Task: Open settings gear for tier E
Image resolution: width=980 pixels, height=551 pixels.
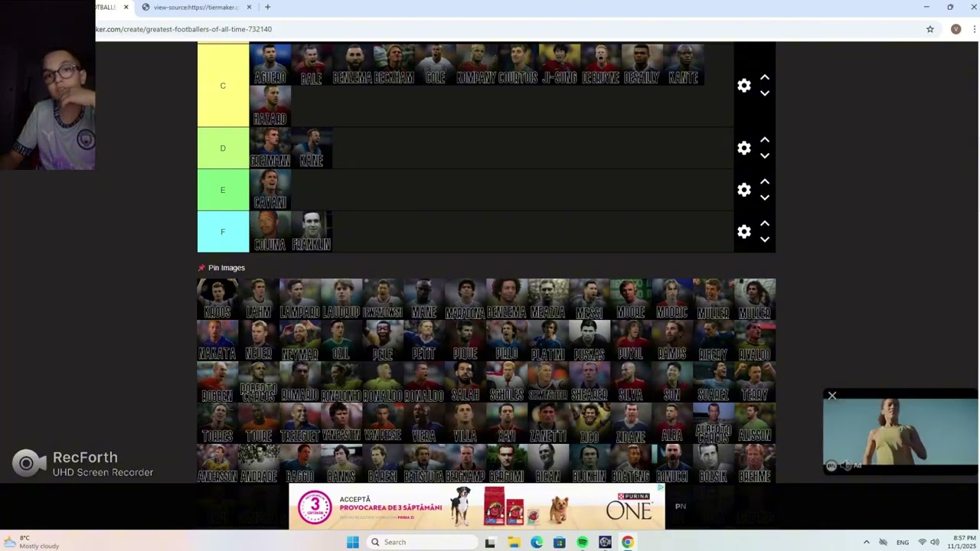Action: point(744,190)
